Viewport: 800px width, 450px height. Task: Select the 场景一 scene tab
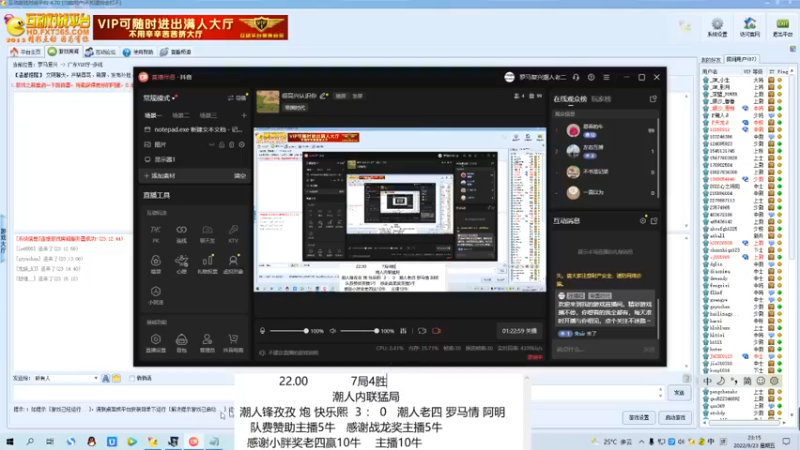pos(153,116)
